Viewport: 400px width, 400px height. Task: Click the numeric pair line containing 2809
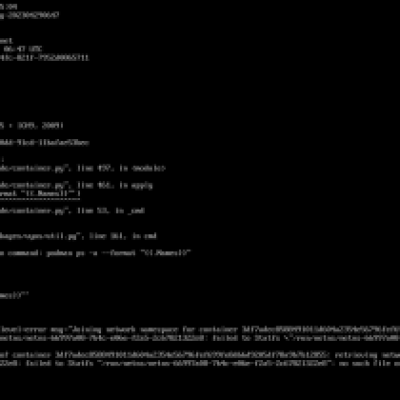coord(32,126)
